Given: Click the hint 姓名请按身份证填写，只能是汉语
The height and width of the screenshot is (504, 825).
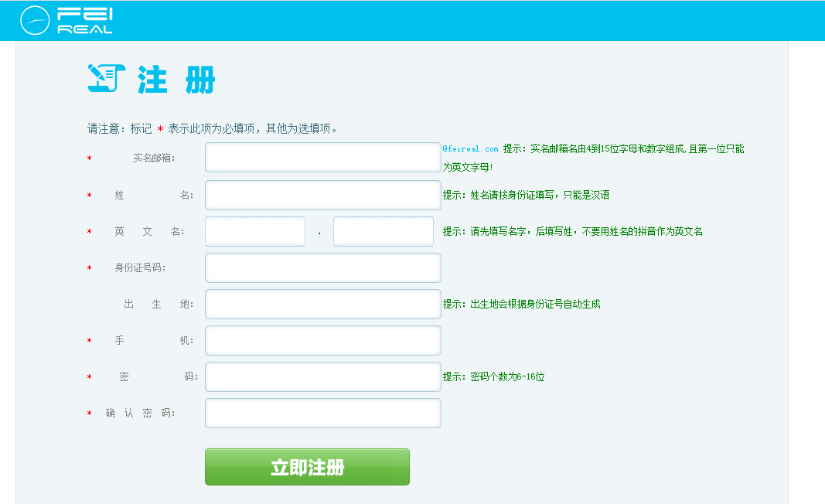Looking at the screenshot, I should 526,195.
